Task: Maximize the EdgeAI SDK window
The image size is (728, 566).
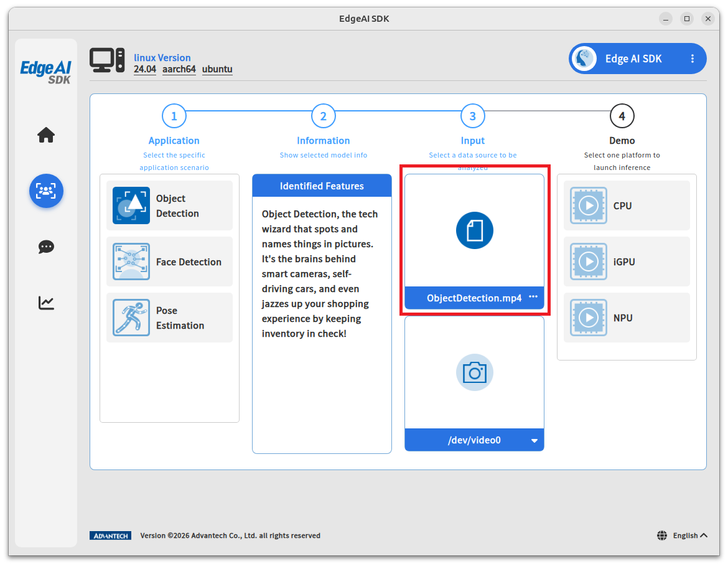Action: pyautogui.click(x=687, y=19)
